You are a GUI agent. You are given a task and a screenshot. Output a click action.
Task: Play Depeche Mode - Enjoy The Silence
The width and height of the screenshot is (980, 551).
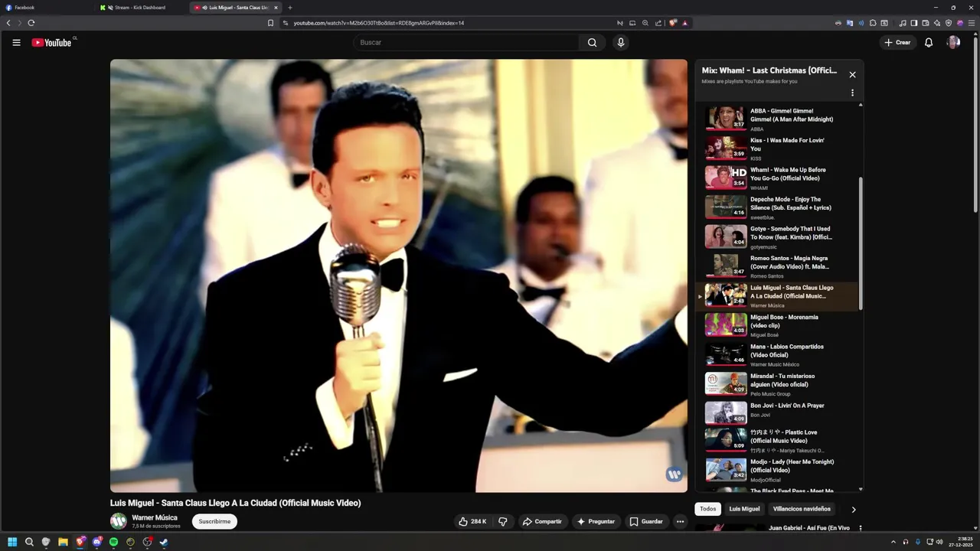(776, 207)
